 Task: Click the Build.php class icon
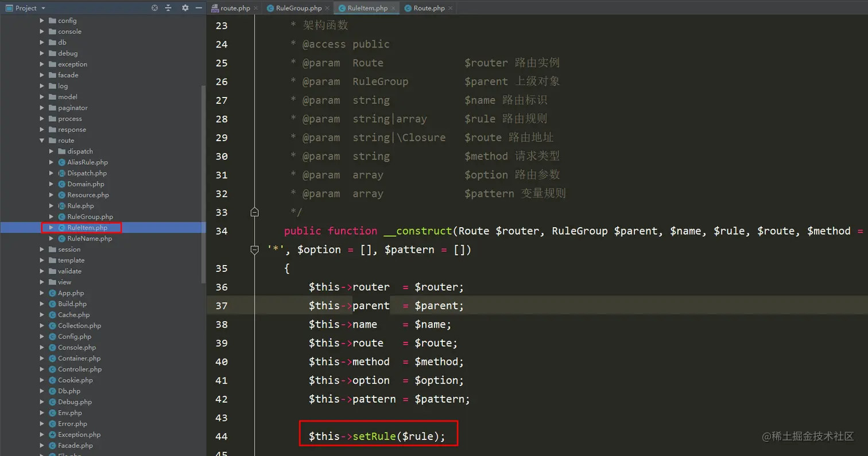click(52, 304)
